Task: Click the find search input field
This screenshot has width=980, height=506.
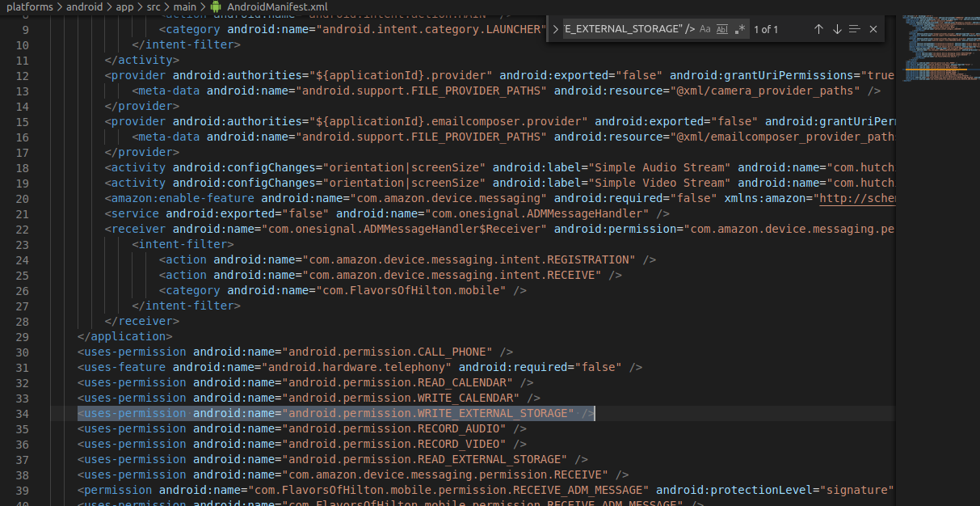Action: 629,29
